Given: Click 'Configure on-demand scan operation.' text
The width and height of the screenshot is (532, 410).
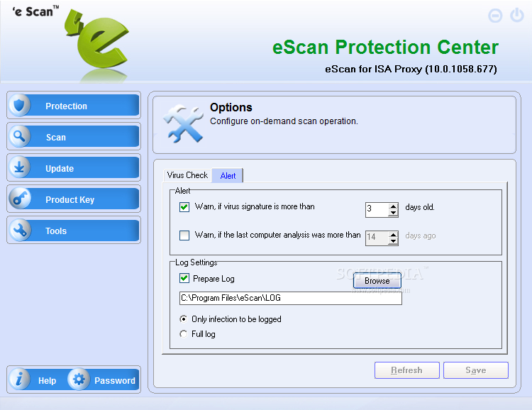Looking at the screenshot, I should 284,121.
